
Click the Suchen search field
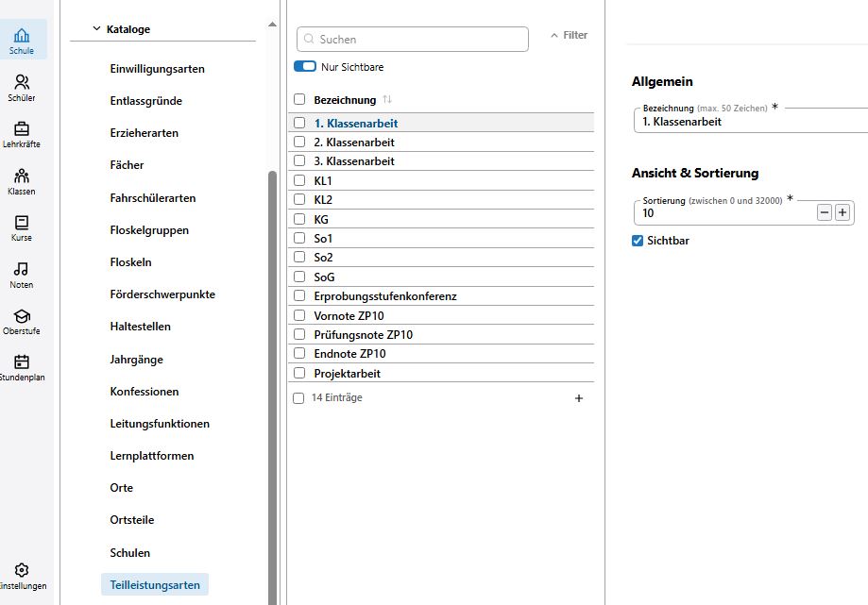point(413,40)
